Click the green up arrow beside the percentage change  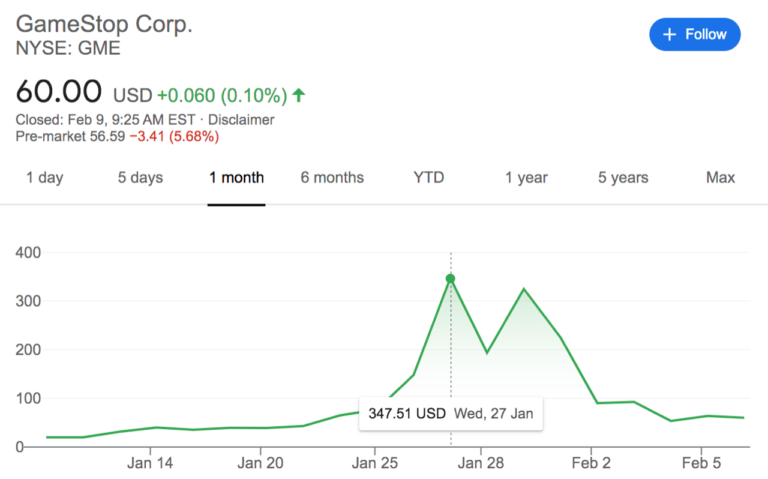pyautogui.click(x=298, y=95)
